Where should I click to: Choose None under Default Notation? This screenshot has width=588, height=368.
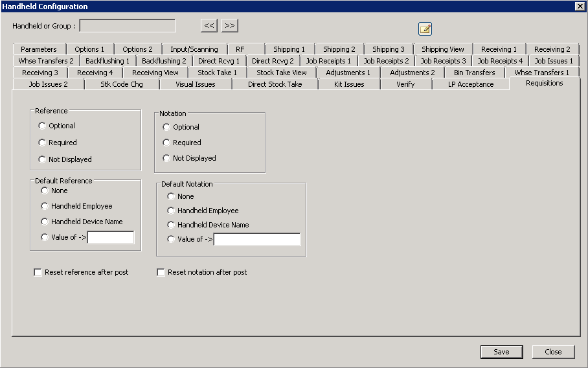(x=171, y=196)
